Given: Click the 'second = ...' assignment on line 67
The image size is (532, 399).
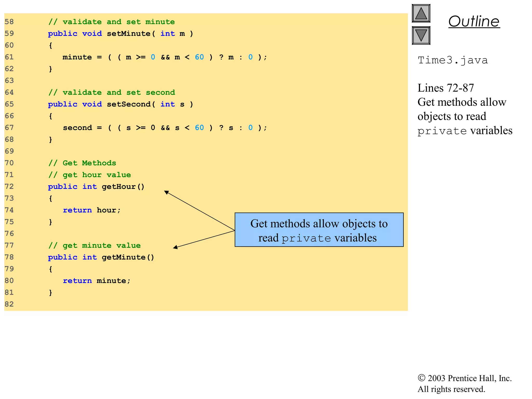Looking at the screenshot, I should 165,128.
